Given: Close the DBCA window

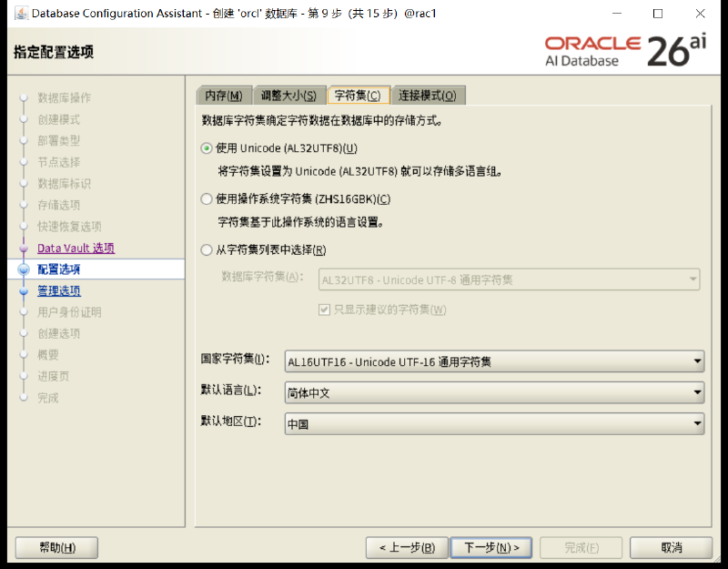Looking at the screenshot, I should pos(700,14).
